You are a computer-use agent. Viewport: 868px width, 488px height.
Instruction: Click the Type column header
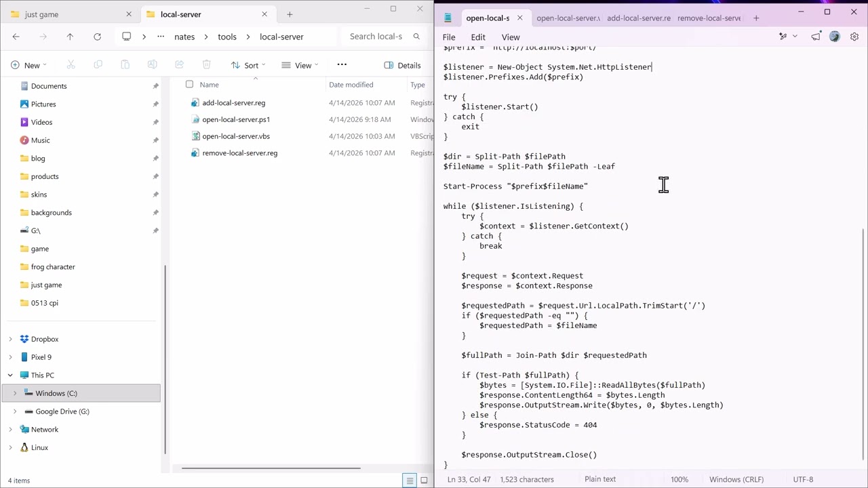click(x=418, y=85)
